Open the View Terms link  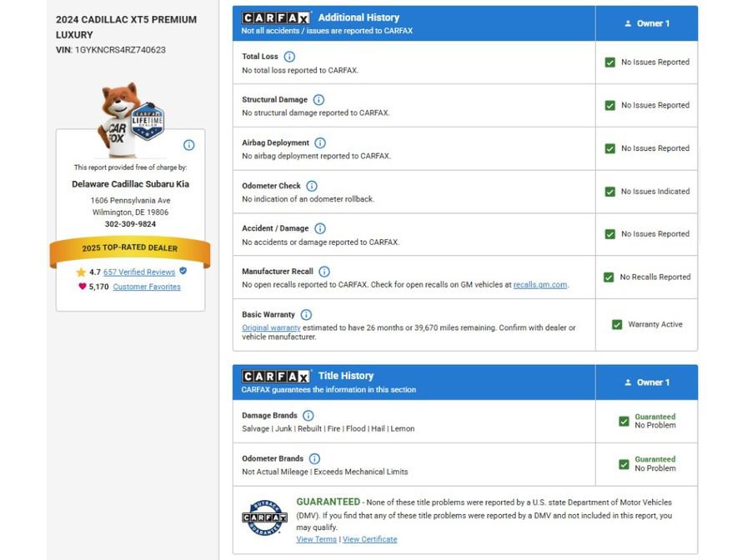pos(316,539)
